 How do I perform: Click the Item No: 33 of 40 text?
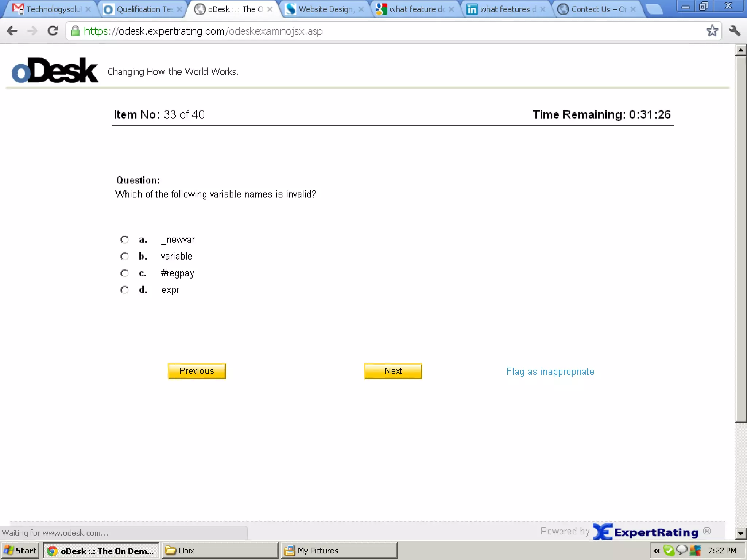point(159,114)
